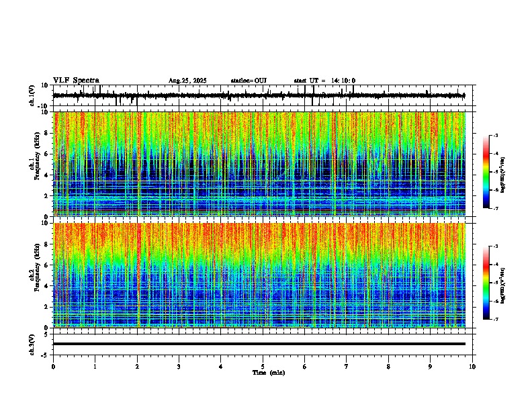Click the '2' tick on ch.2 frequency axis
Viewport: 532px width, 411px height.
46,307
